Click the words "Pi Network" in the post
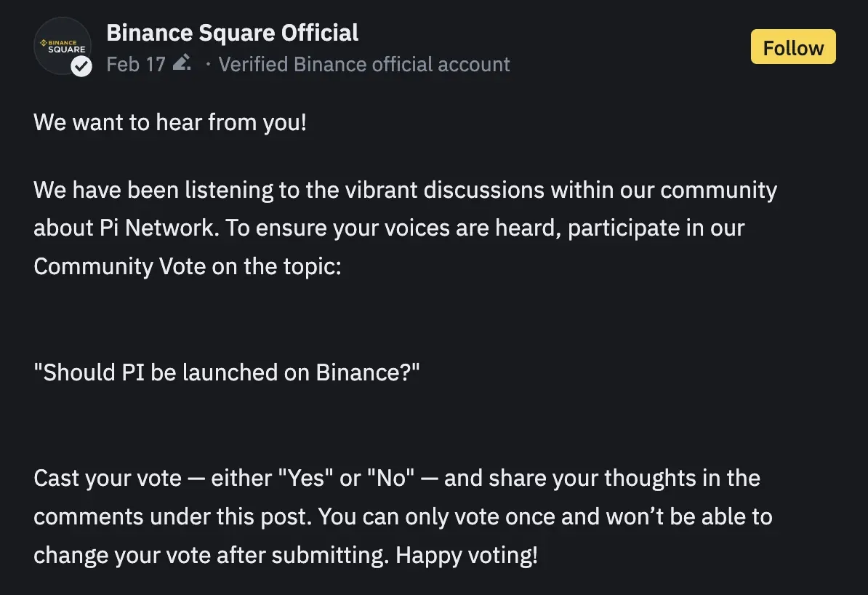The height and width of the screenshot is (595, 868). pos(156,228)
